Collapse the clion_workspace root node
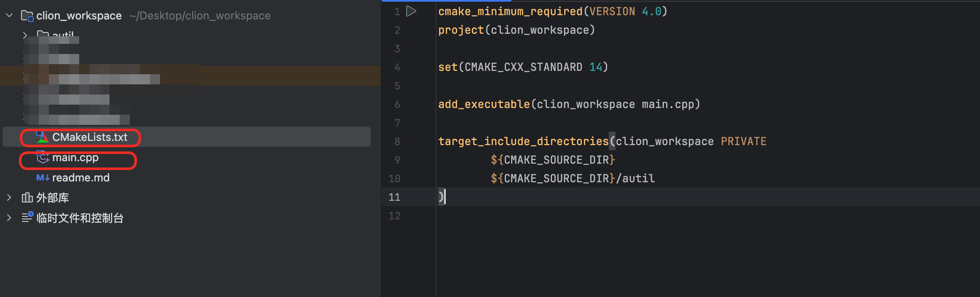Viewport: 980px width, 297px height. tap(9, 16)
